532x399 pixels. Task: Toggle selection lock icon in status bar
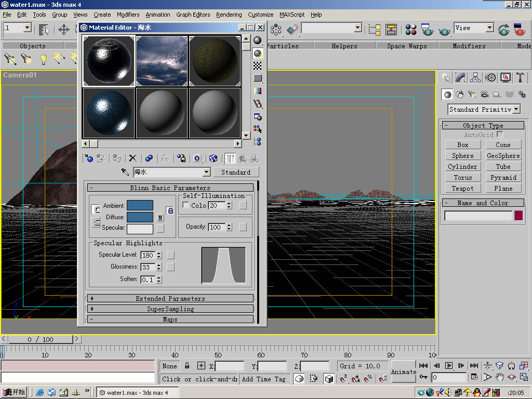click(187, 366)
